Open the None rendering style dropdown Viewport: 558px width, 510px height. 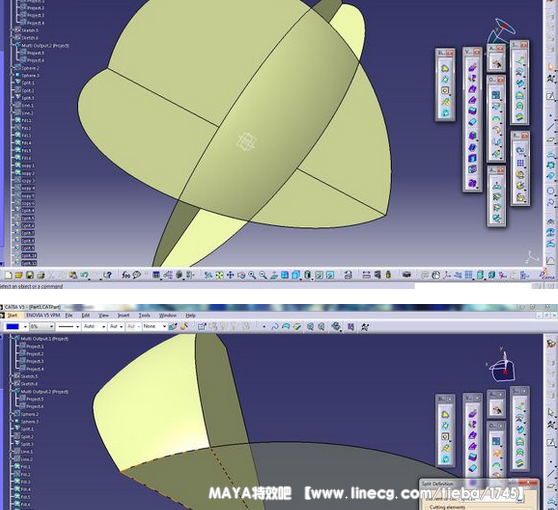(155, 326)
